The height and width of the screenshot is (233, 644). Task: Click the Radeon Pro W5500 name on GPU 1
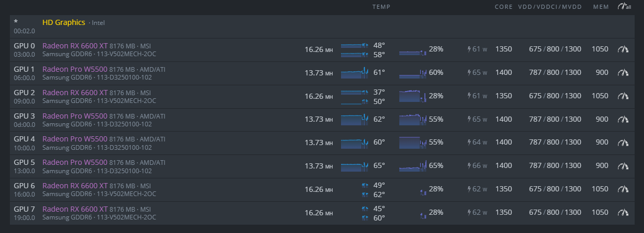coord(75,69)
